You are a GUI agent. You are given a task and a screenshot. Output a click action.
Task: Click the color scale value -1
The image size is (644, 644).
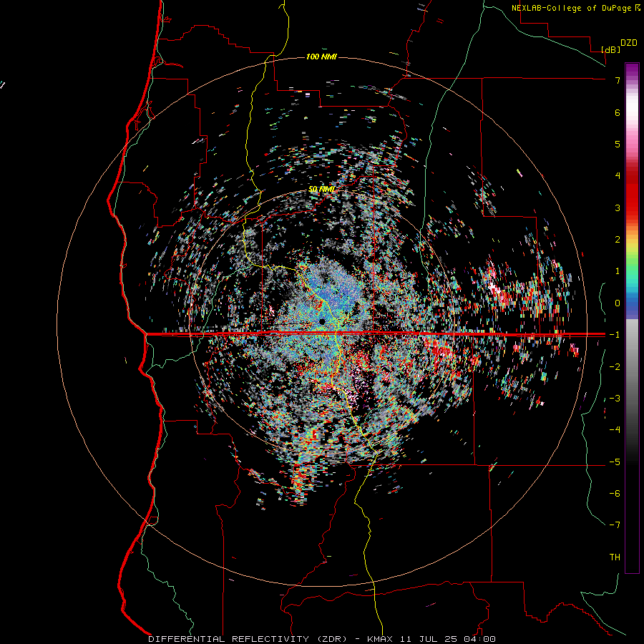pyautogui.click(x=615, y=334)
